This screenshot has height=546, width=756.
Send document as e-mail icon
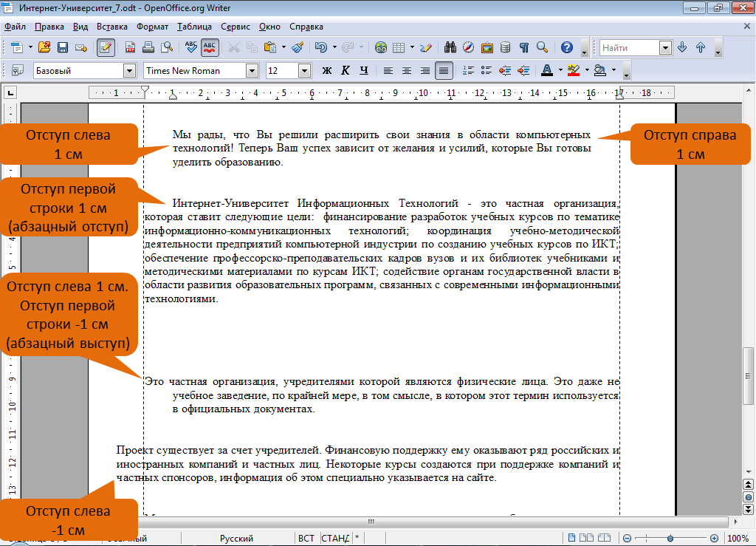pyautogui.click(x=81, y=47)
